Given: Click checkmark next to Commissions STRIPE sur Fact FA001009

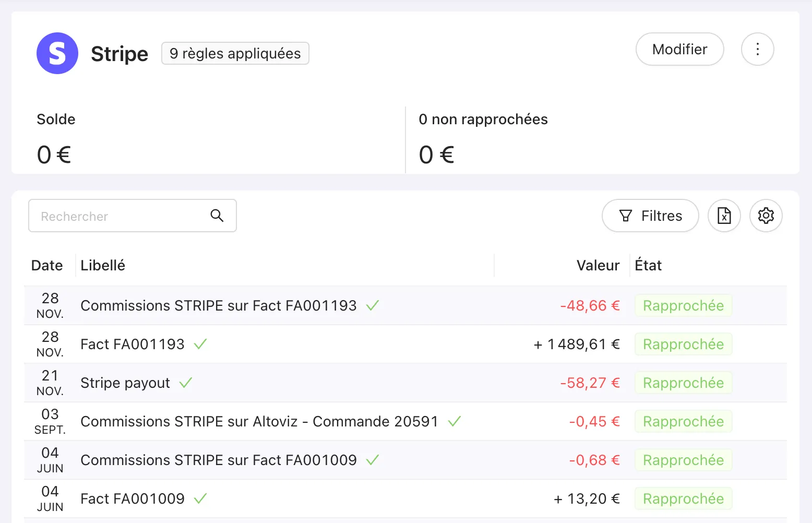Looking at the screenshot, I should coord(373,460).
